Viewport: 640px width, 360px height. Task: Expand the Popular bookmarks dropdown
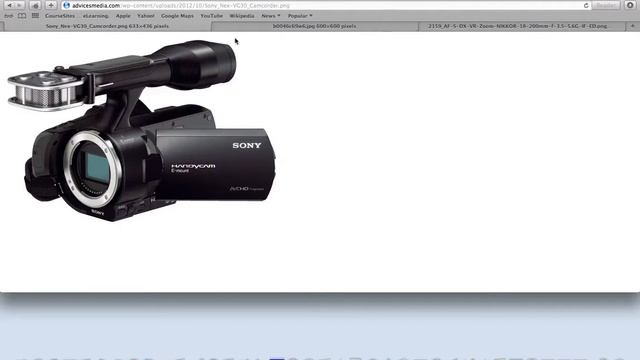[300, 16]
